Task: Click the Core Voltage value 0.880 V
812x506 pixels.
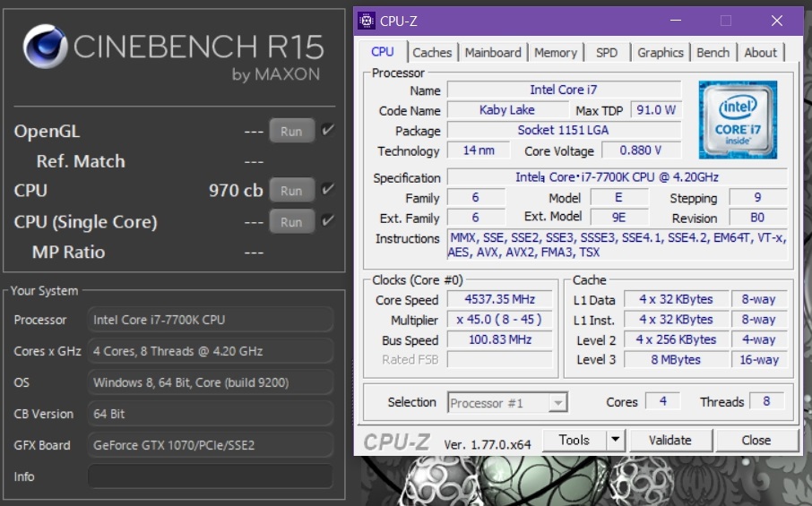Action: pos(641,150)
